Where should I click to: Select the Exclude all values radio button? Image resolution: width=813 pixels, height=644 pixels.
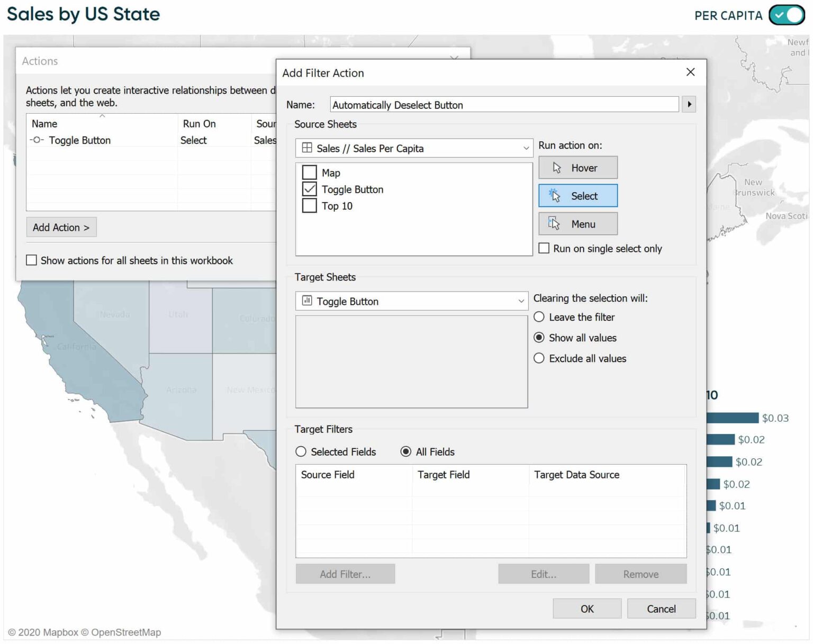pos(538,358)
